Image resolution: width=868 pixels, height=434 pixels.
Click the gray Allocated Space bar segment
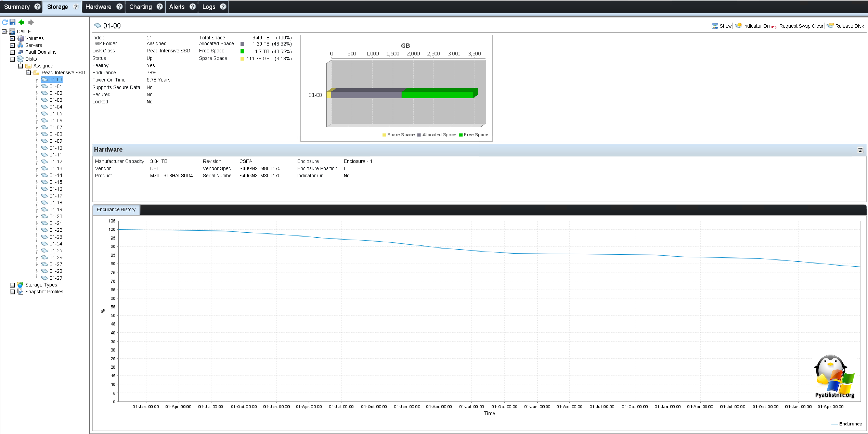coord(366,95)
